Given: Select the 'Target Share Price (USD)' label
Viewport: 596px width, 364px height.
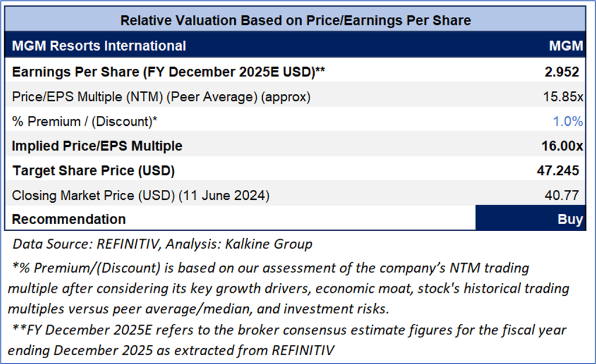Looking at the screenshot, I should [x=93, y=171].
